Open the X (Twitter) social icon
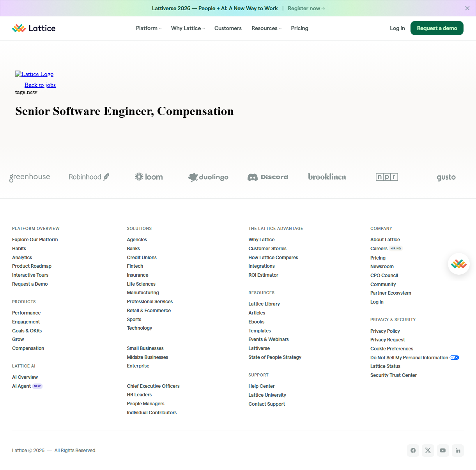Viewport: 476px width, 470px height. coord(428,451)
